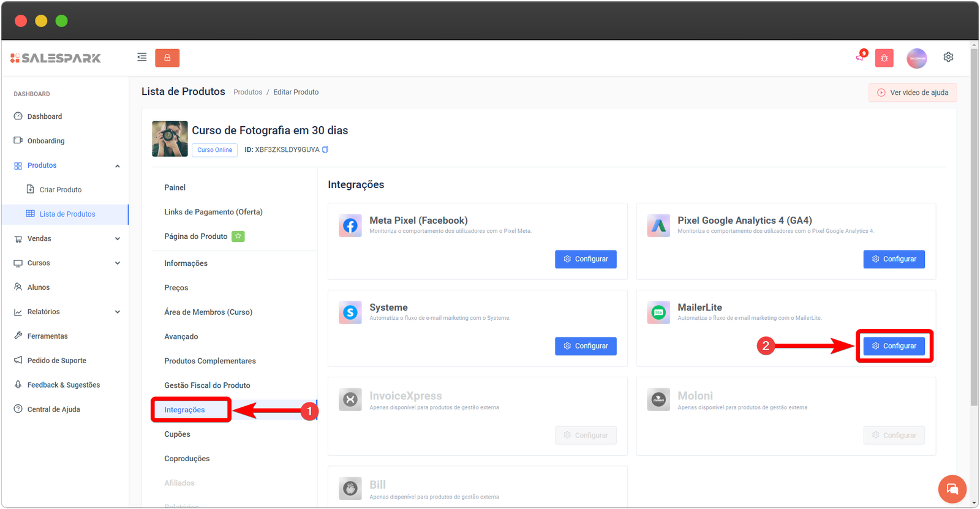The width and height of the screenshot is (980, 509).
Task: Configure the MailerLite integration
Action: click(894, 346)
